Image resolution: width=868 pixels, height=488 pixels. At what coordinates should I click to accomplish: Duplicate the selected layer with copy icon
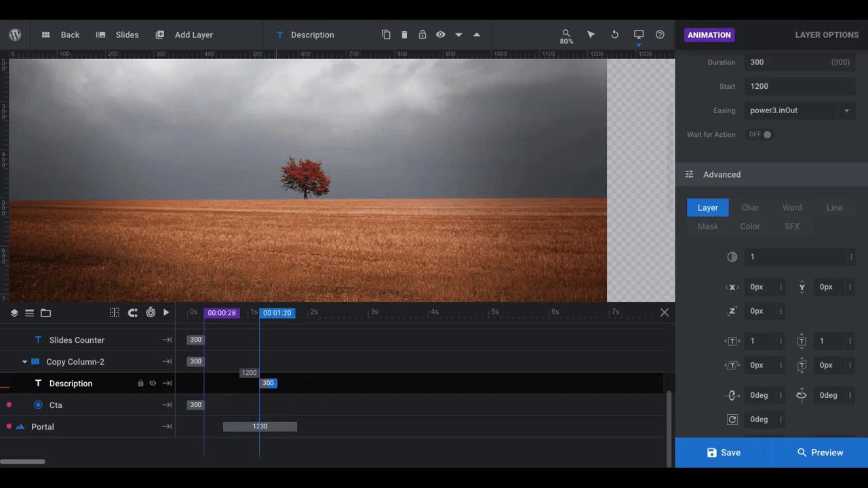pyautogui.click(x=386, y=35)
